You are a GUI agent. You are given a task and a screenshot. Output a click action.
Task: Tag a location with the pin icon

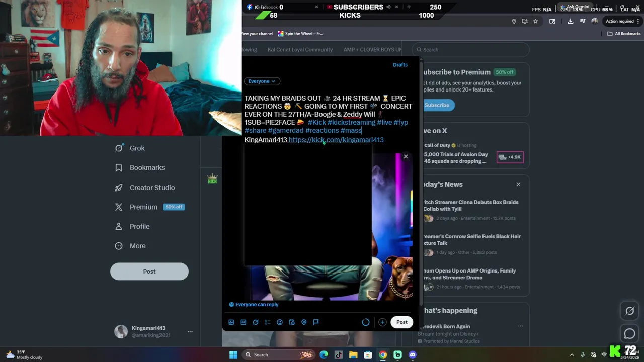click(x=304, y=322)
